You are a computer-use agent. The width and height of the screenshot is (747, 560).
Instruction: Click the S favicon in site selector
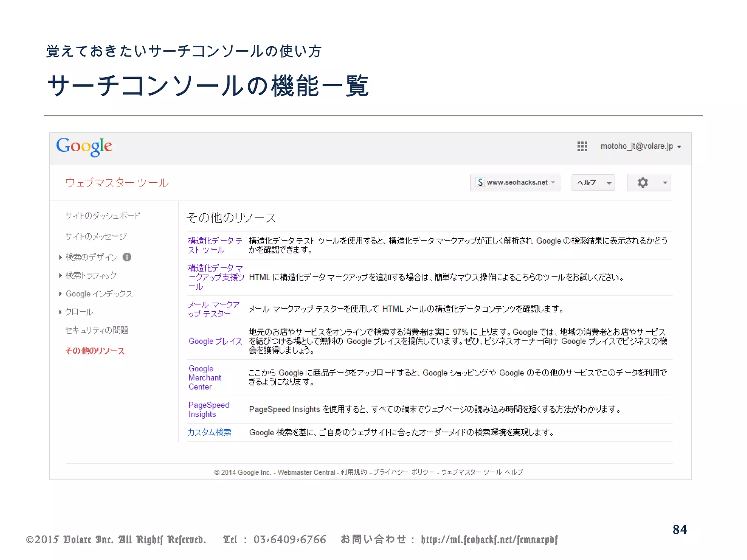tap(480, 182)
